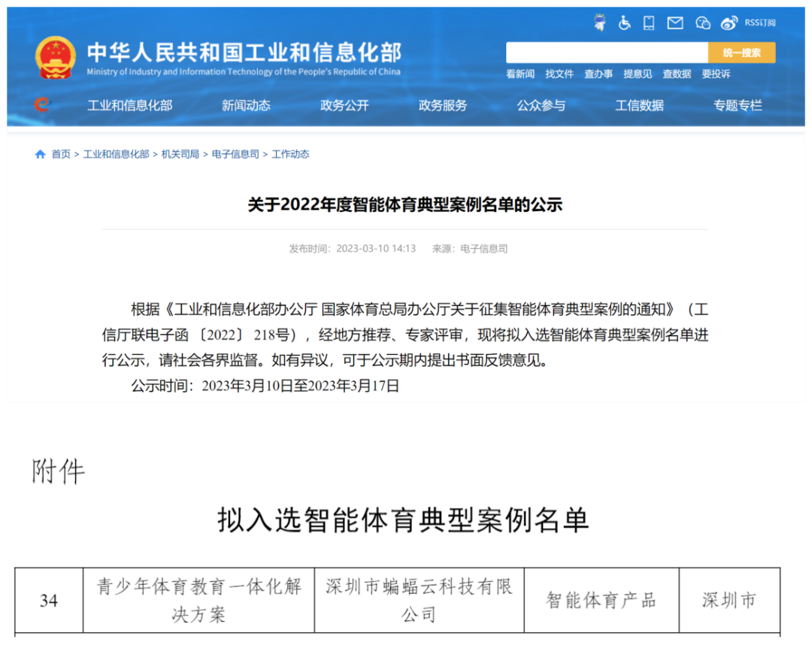Screen dimensions: 812x651
Task: Open the 查办事 quick link
Action: 598,74
